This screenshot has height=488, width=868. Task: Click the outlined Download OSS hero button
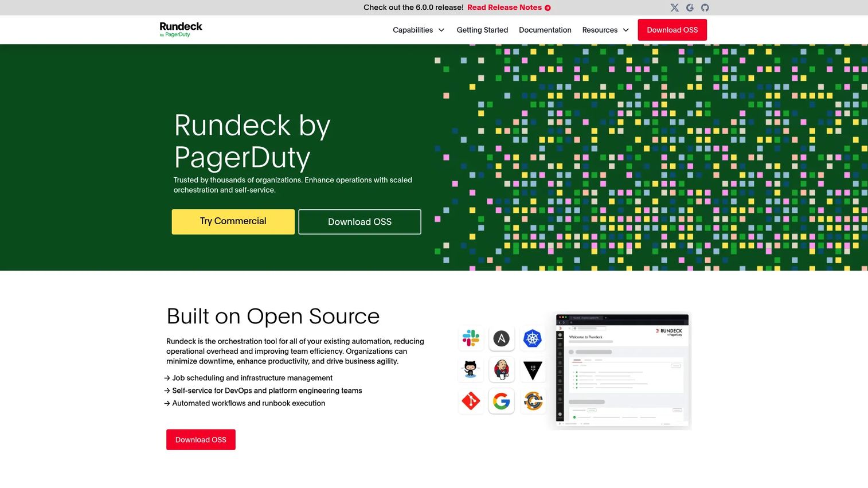(x=359, y=222)
